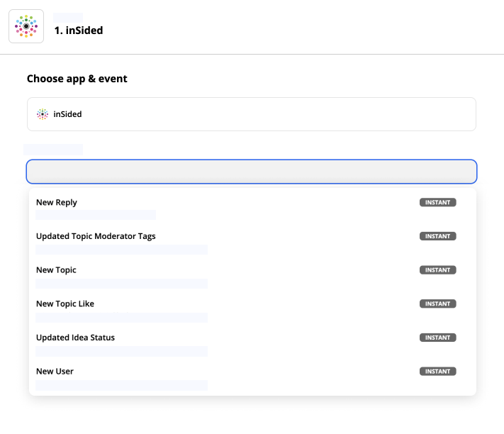Focus the trigger event search input

coord(252,172)
